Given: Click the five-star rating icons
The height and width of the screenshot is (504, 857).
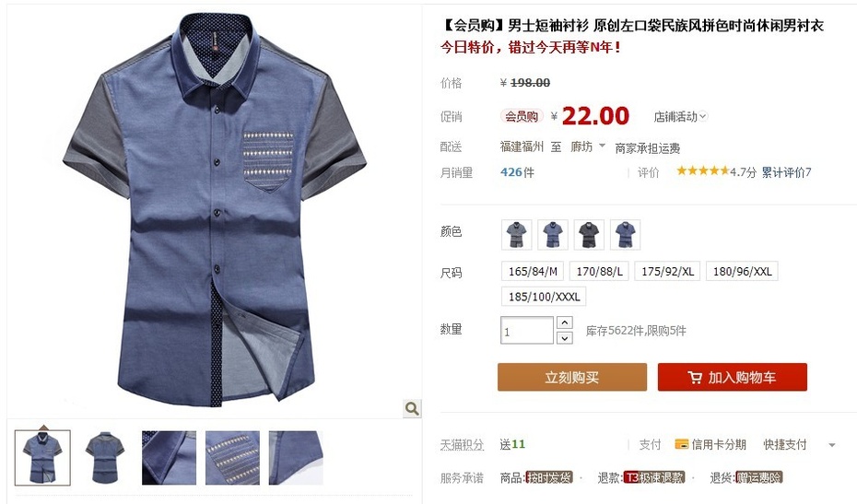Looking at the screenshot, I should click(702, 171).
